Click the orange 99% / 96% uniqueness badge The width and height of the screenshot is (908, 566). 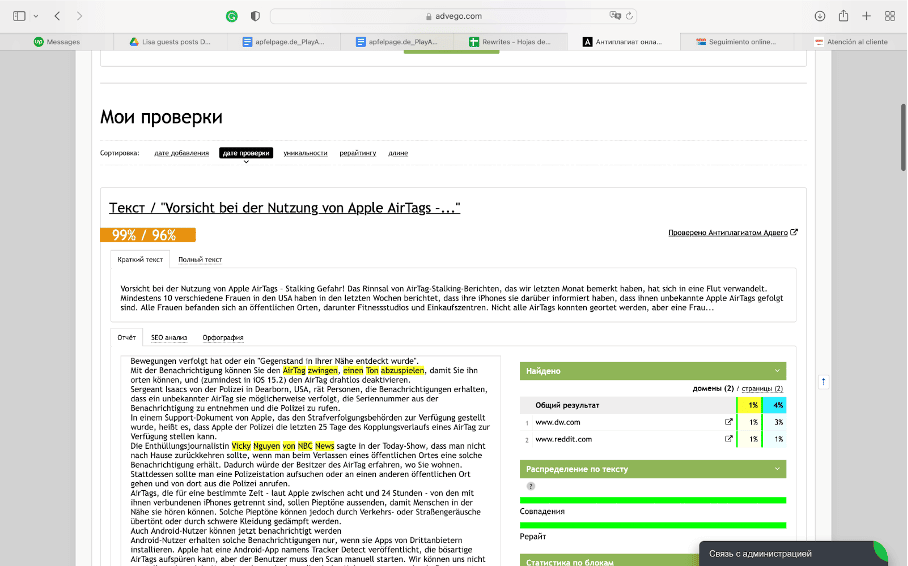(148, 235)
